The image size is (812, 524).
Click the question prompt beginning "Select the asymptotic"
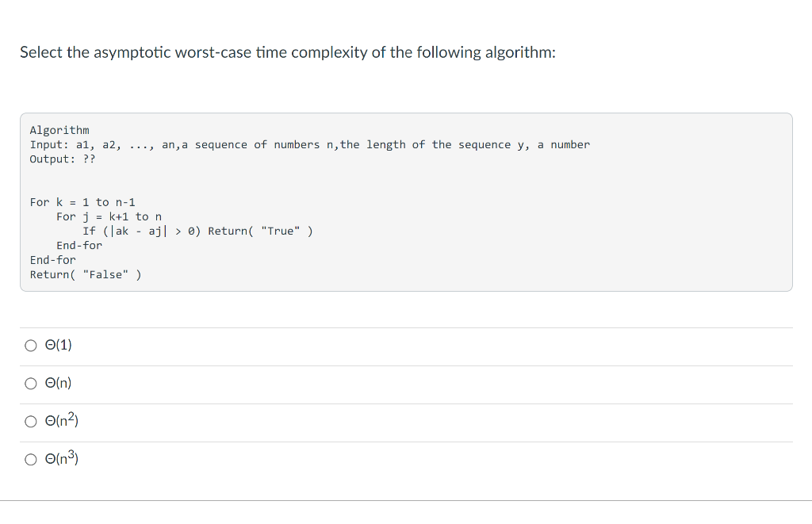(288, 52)
